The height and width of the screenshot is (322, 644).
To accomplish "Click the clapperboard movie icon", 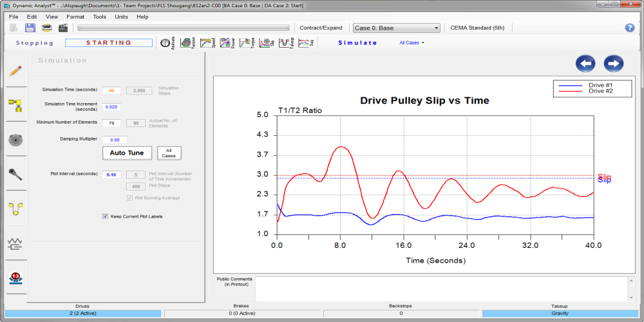I will tap(63, 28).
